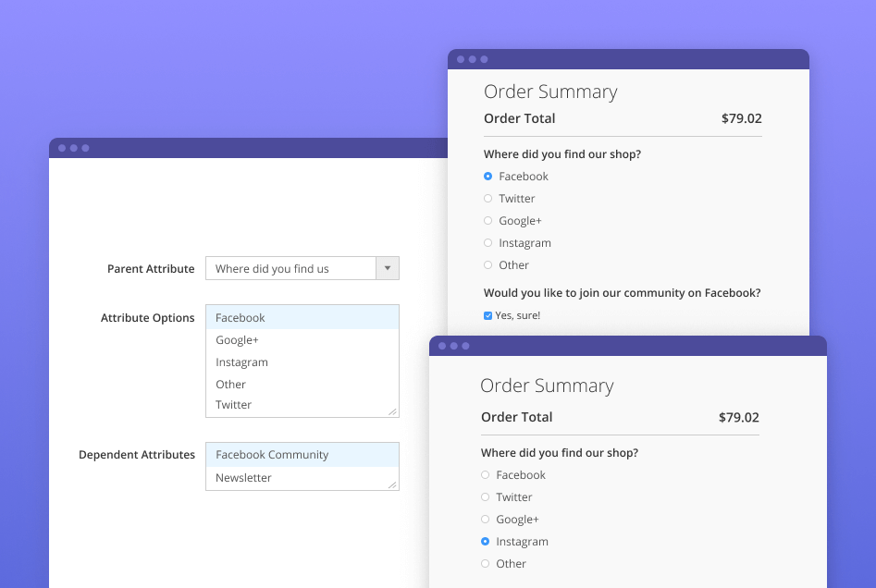The image size is (876, 588).
Task: Click the 'Where did you find us' select field
Action: [302, 269]
